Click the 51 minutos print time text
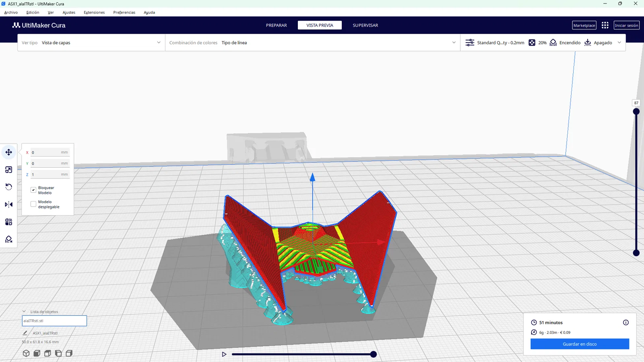Screen dimensions: 644x362 coord(551,323)
